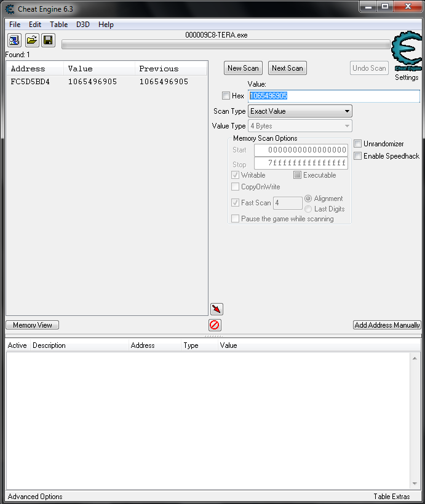Click the scan progress bar

(226, 44)
